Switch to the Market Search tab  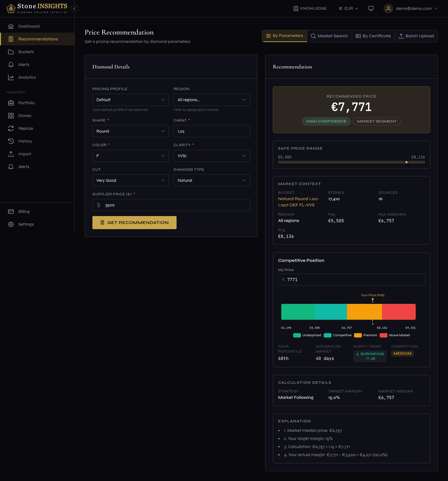click(329, 36)
